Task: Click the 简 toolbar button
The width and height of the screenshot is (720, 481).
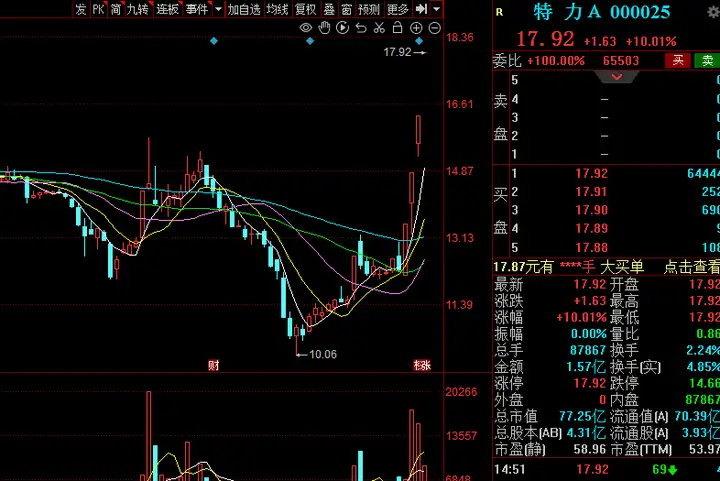Action: (x=116, y=9)
